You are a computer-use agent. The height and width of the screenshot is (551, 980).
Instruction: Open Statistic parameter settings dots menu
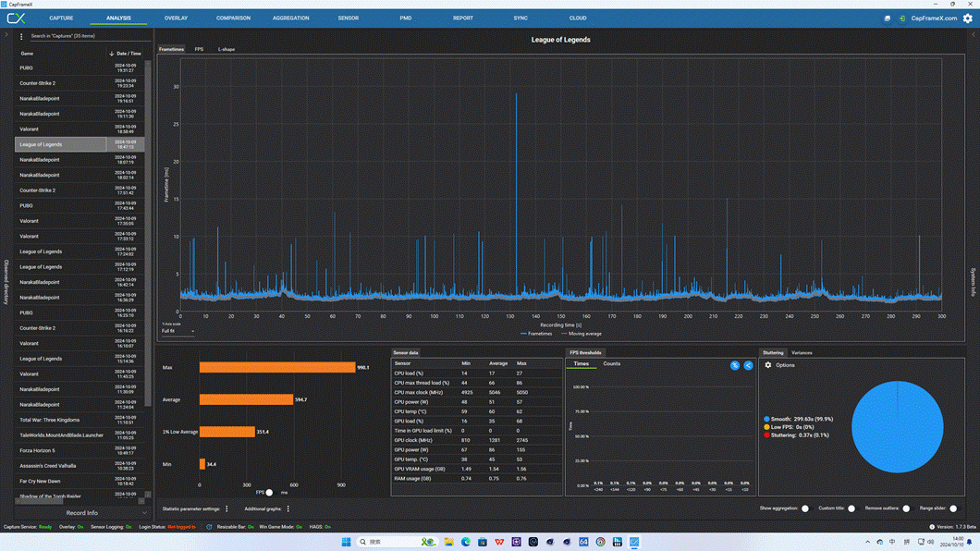227,508
